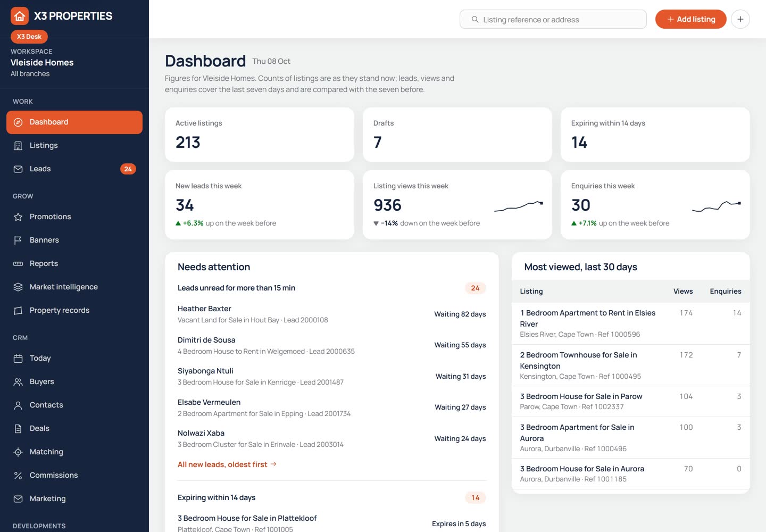Viewport: 766px width, 532px height.
Task: Click the Market intelligence layers icon
Action: [x=18, y=287]
